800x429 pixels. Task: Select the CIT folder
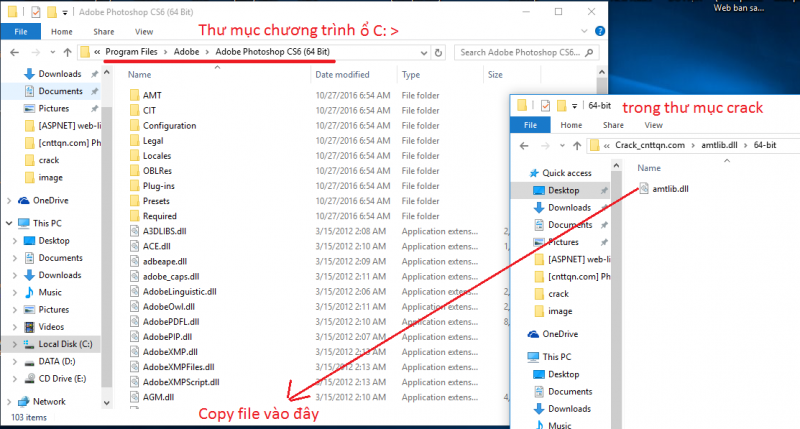149,110
